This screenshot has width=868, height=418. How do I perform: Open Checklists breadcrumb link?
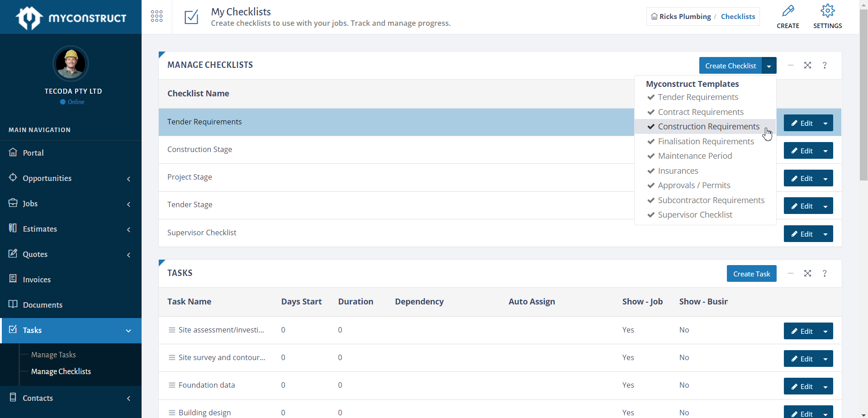point(738,16)
